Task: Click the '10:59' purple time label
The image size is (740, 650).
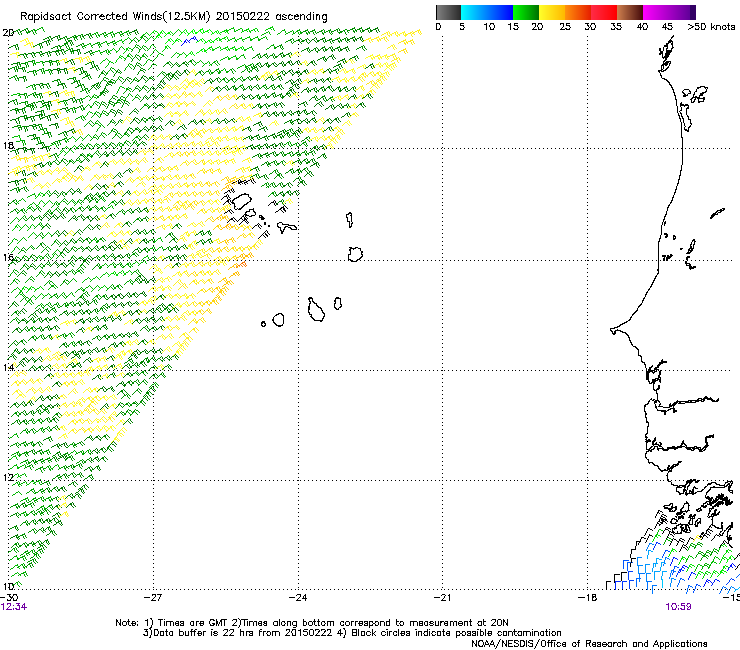Action: point(678,607)
